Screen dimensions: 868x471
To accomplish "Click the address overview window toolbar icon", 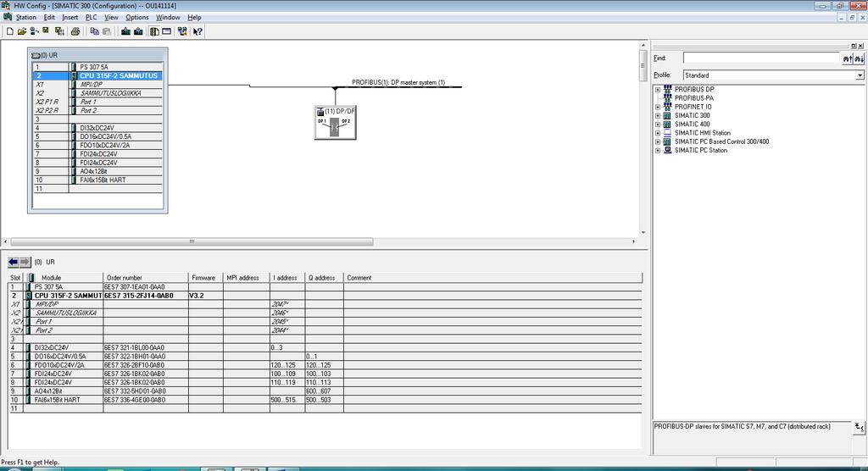I will (167, 31).
